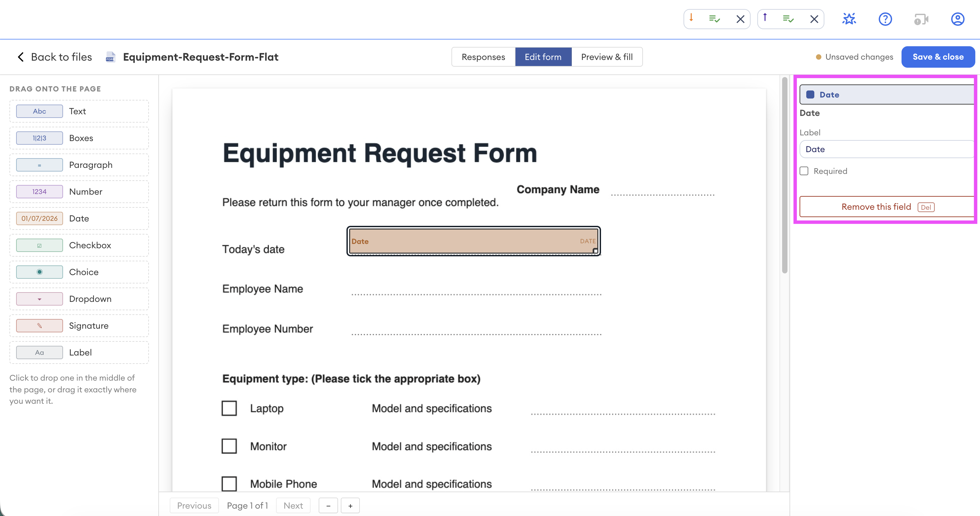Select the Checkbox field icon
This screenshot has height=516, width=980.
(x=40, y=246)
